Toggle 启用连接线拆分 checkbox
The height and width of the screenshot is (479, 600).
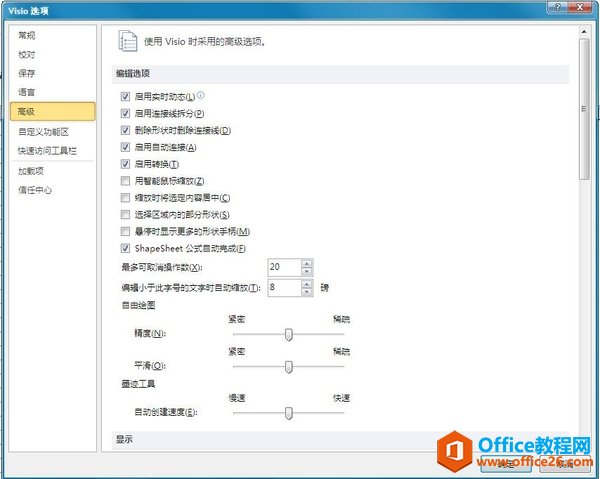click(125, 113)
